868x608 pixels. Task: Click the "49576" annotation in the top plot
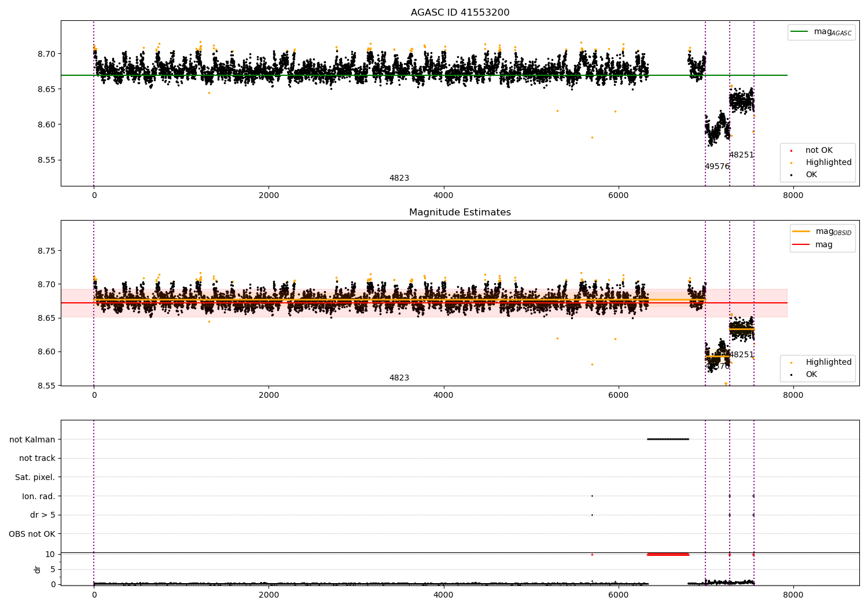click(x=717, y=167)
